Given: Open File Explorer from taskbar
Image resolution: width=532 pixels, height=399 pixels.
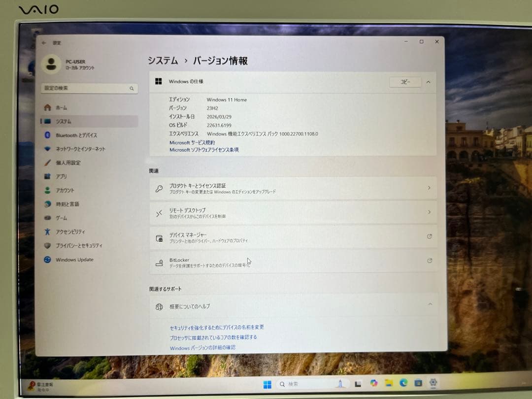Looking at the screenshot, I should 389,383.
